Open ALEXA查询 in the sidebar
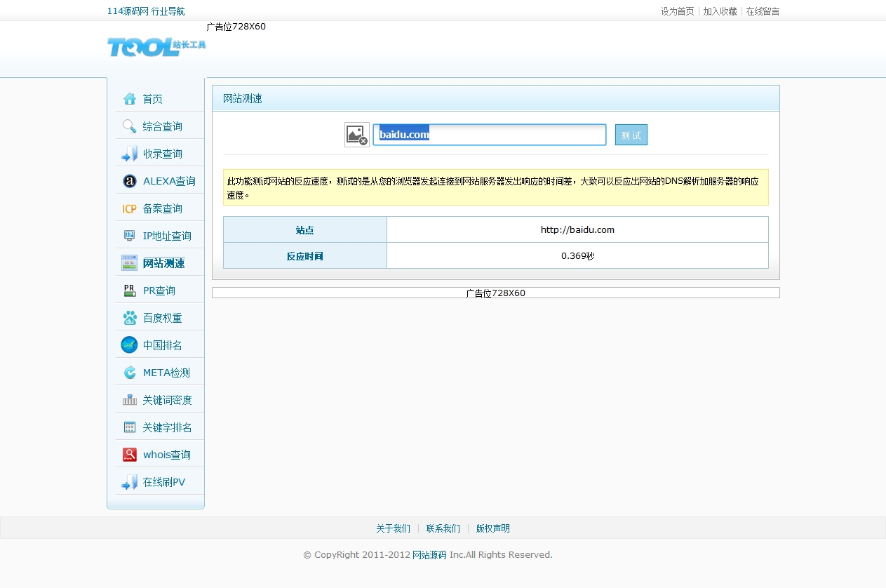 [x=169, y=181]
